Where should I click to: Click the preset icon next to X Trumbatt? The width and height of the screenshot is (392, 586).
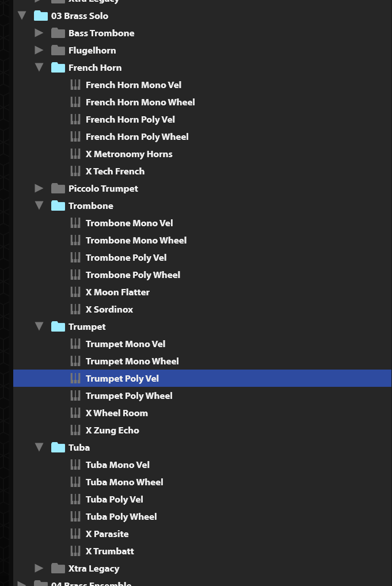pyautogui.click(x=75, y=551)
